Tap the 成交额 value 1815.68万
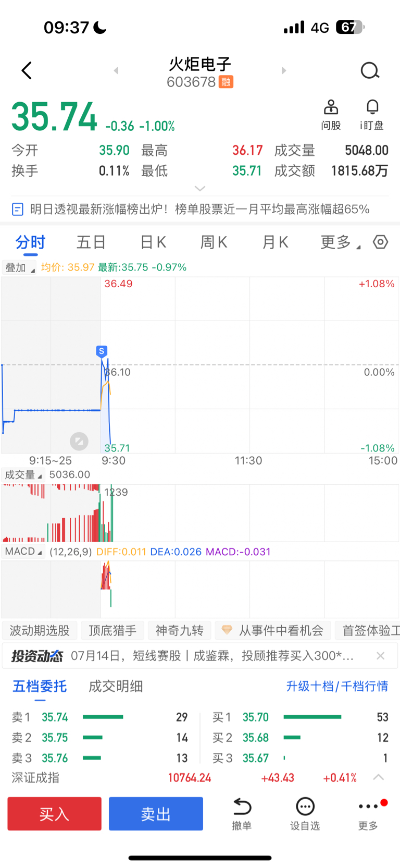Screen dimensions: 400x868 (360, 171)
